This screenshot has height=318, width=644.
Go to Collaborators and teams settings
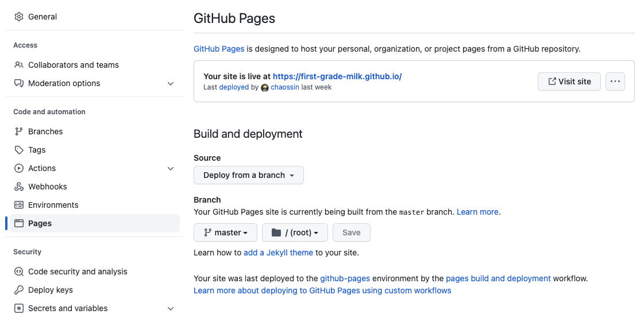(95, 65)
